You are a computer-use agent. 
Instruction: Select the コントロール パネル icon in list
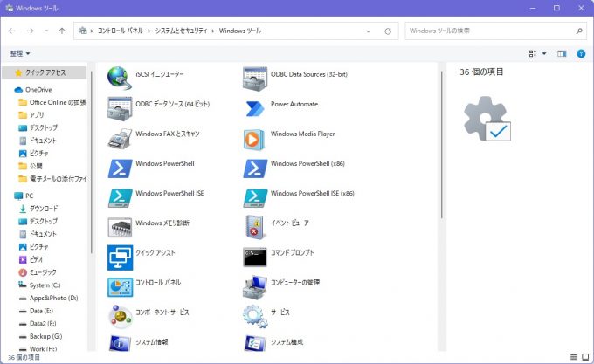120,287
